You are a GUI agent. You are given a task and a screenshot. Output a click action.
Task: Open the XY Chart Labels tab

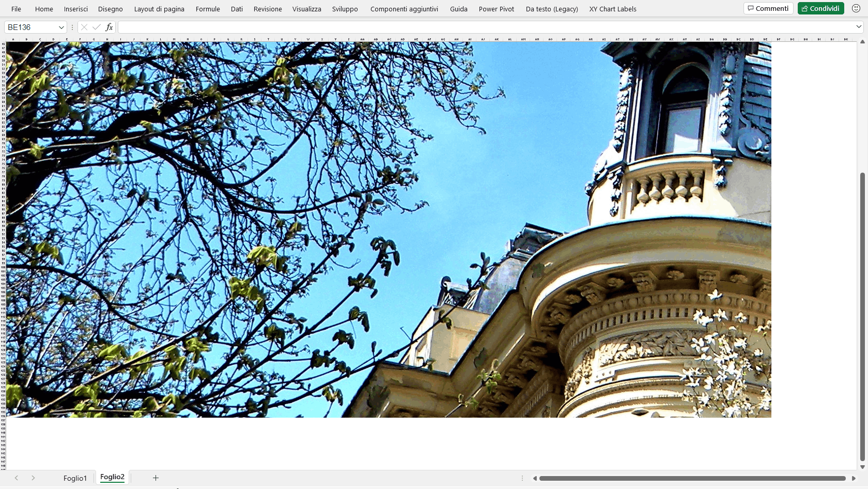click(x=613, y=9)
